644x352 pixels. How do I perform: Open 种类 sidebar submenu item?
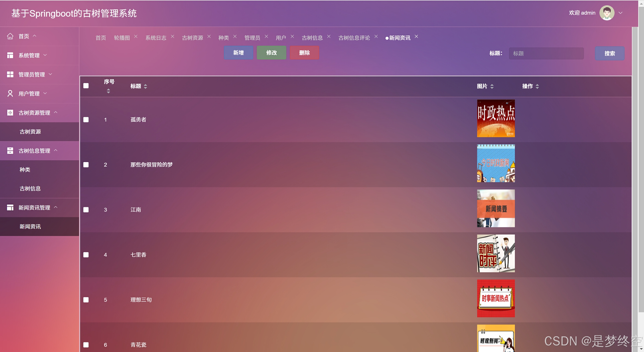coord(40,170)
